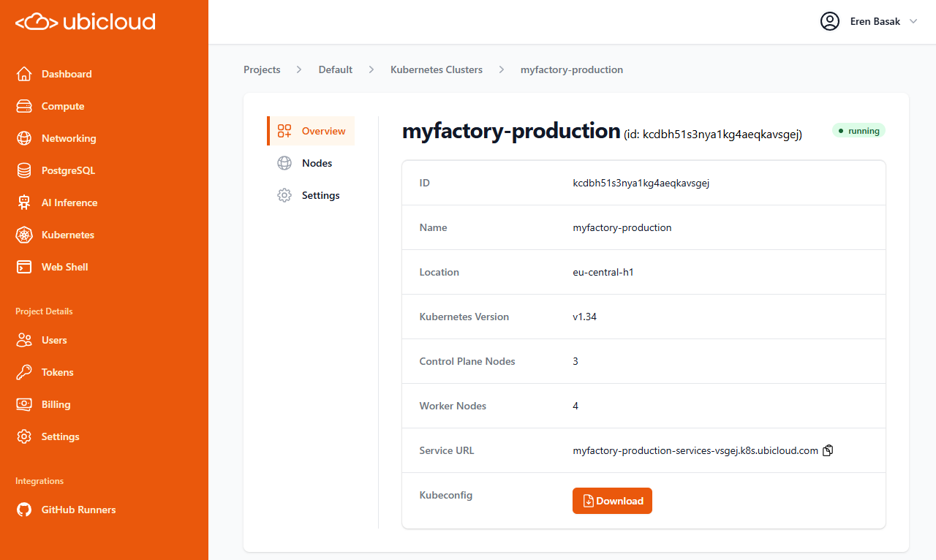Click the Integrations section heading
The height and width of the screenshot is (560, 936).
[39, 480]
